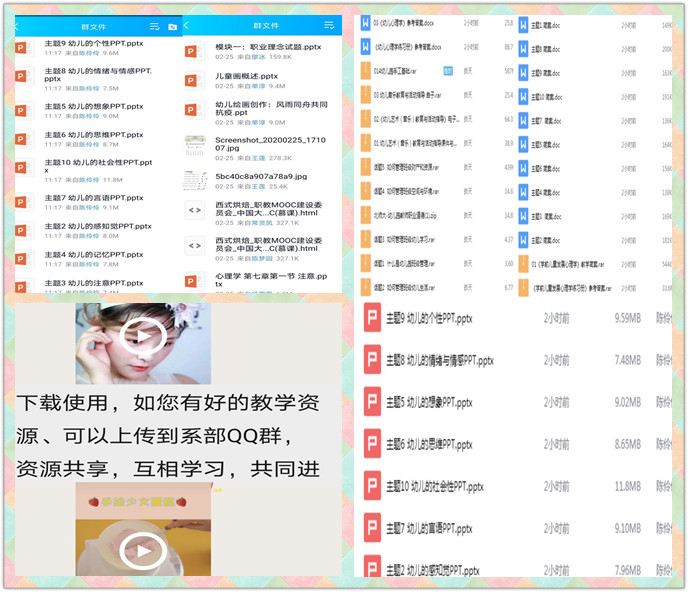Select 主题10 幼儿的社会性PPT.pptx in left list
The image size is (688, 592).
98,167
